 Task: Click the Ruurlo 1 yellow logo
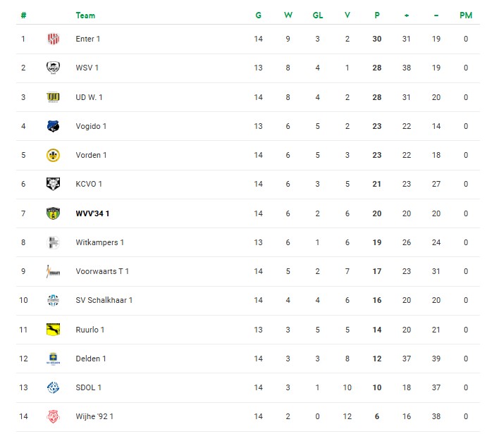click(x=53, y=329)
